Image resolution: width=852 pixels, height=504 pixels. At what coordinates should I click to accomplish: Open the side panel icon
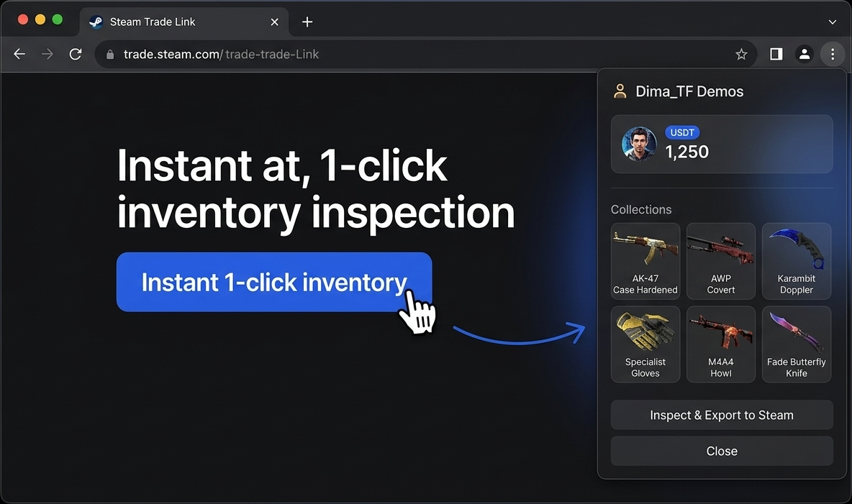pyautogui.click(x=776, y=54)
